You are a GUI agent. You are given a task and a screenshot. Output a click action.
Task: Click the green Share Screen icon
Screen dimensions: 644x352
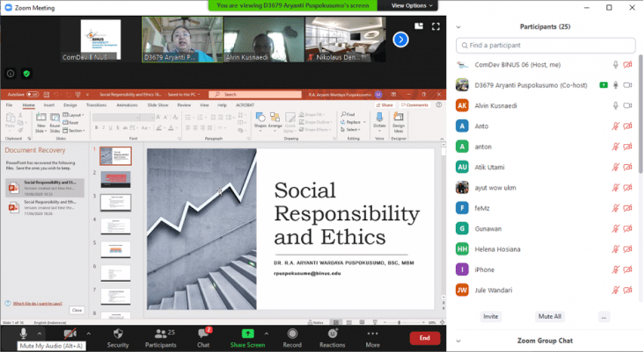click(x=248, y=333)
